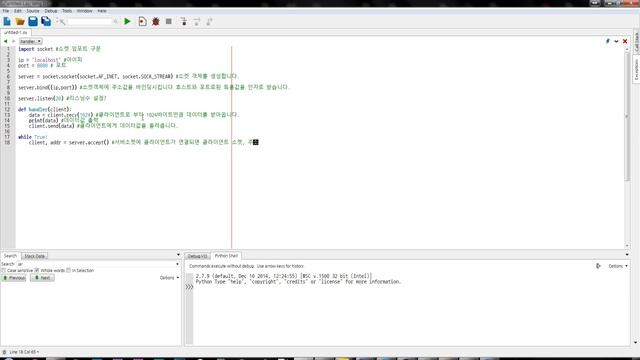Screen dimensions: 640x360
Task: Click the Step Over toolbar icon
Action: click(197, 22)
